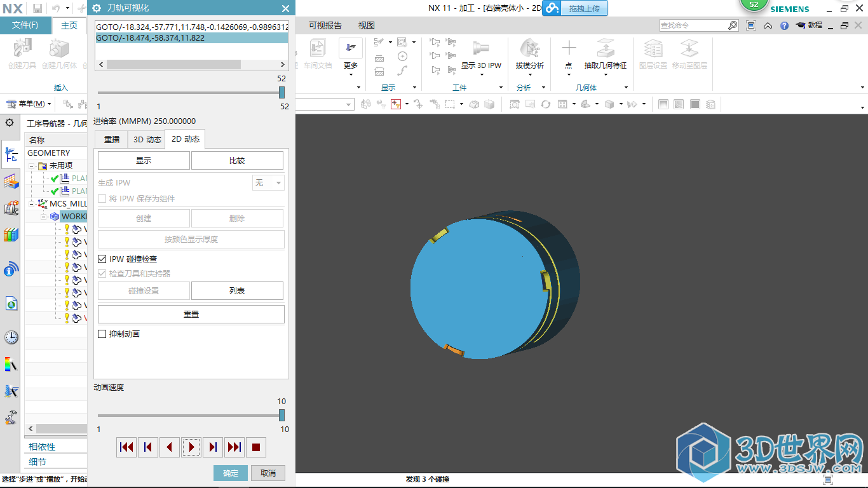868x488 pixels.
Task: Go to previous operation in playback
Action: click(148, 447)
